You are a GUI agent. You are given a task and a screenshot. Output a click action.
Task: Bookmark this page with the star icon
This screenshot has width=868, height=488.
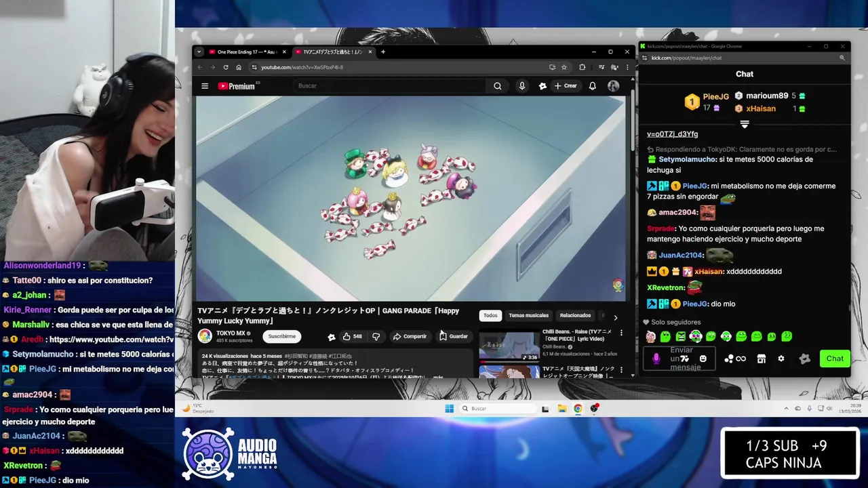point(564,67)
